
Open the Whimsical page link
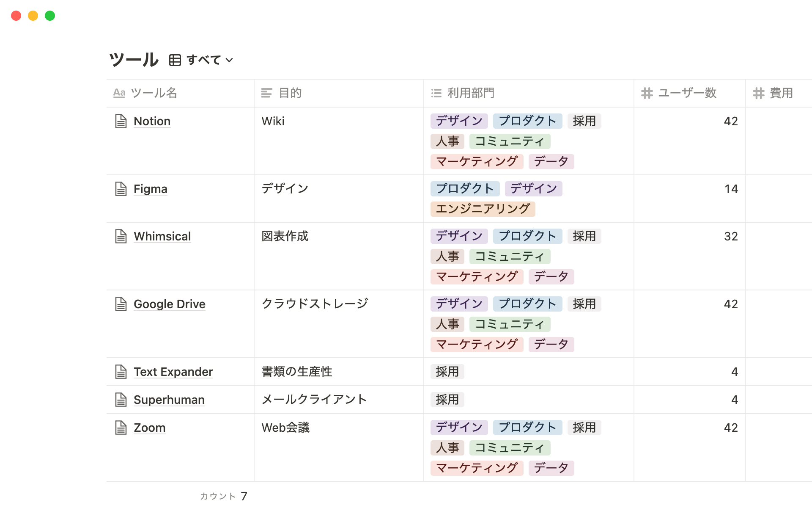pos(162,236)
